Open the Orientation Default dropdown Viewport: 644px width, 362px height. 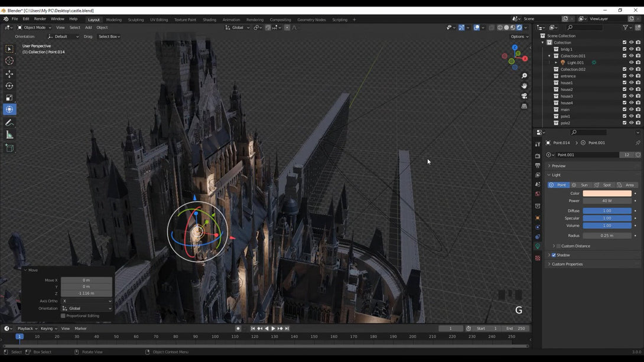[63, 37]
